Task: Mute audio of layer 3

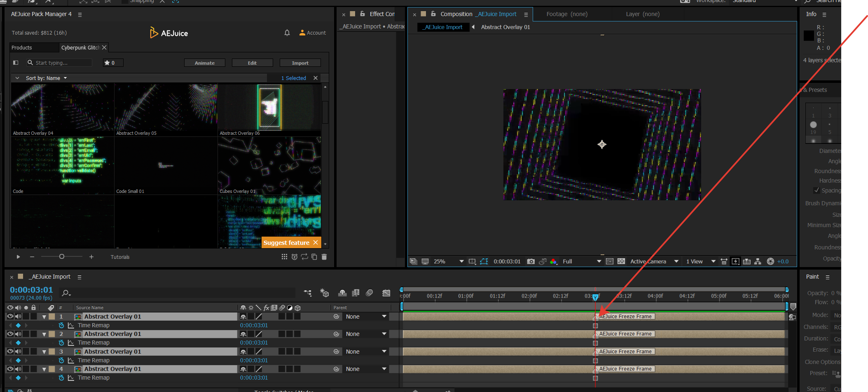Action: (18, 352)
